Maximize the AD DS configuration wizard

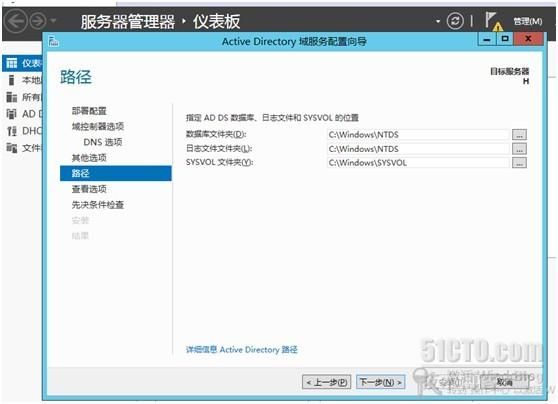click(505, 39)
